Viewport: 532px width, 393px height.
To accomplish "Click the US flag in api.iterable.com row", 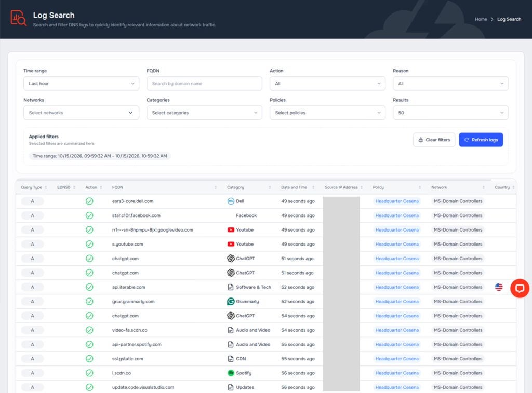I will pyautogui.click(x=499, y=287).
